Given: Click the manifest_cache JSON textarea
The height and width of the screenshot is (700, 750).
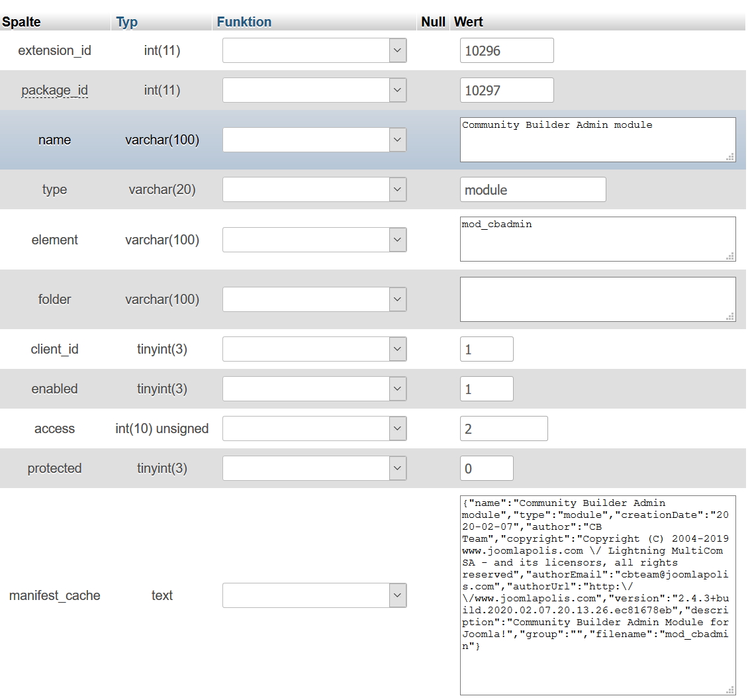Looking at the screenshot, I should click(x=598, y=595).
